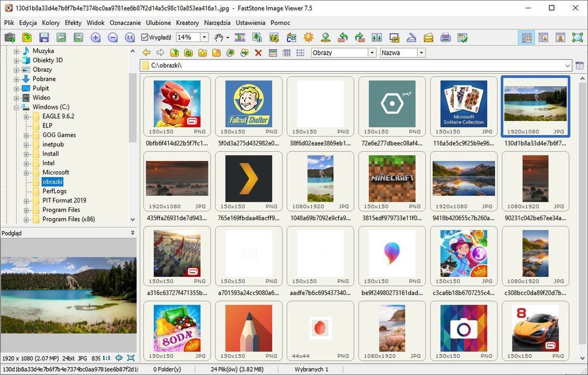
Task: Click the Save As floppy disk icon
Action: tap(44, 37)
